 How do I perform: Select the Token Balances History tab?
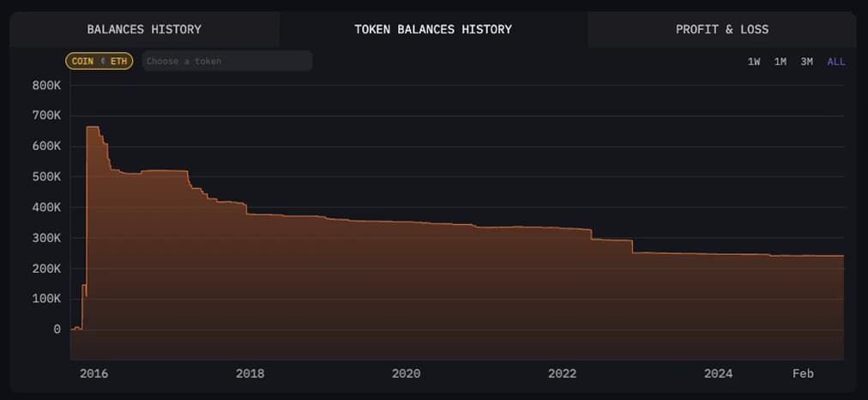[433, 29]
